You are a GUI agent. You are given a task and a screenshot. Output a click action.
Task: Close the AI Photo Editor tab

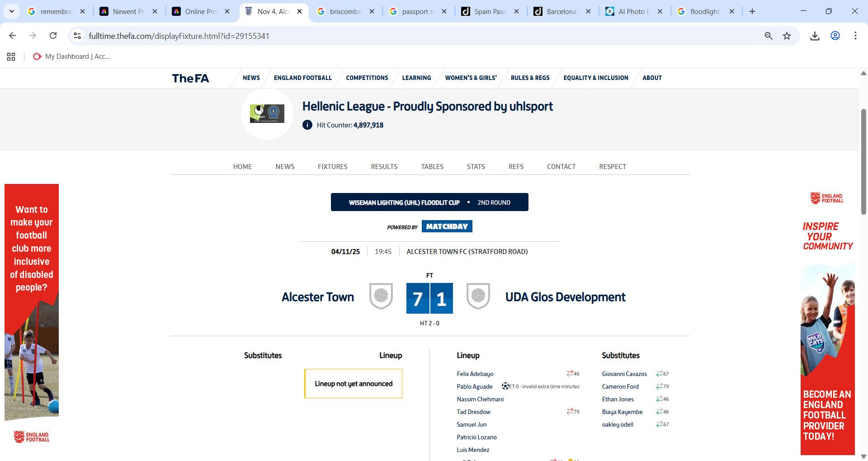point(660,11)
